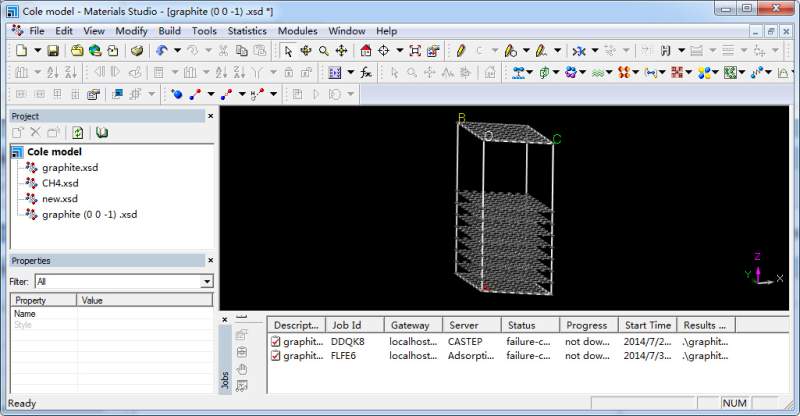Viewport: 800px width, 416px height.
Task: Refresh the Project explorer
Action: point(78,133)
